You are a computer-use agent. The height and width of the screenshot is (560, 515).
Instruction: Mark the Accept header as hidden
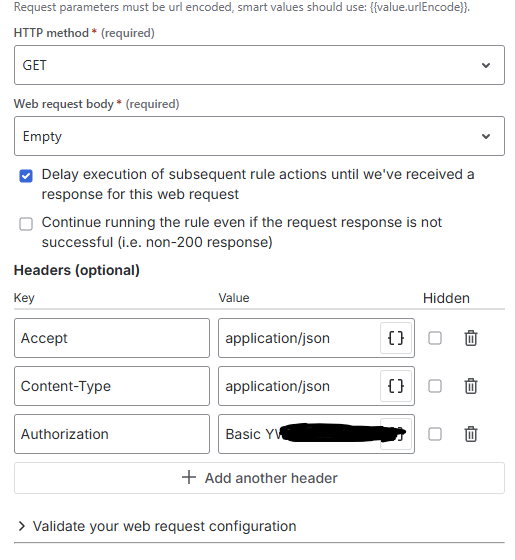click(x=435, y=338)
